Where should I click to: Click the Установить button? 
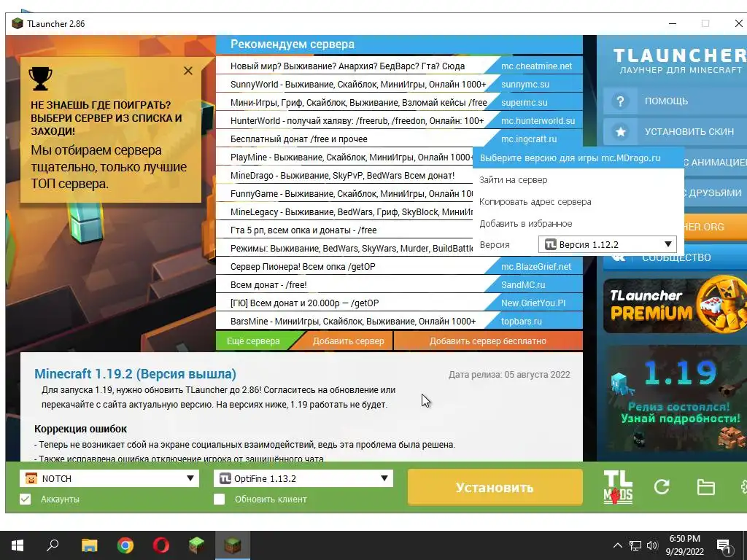495,487
